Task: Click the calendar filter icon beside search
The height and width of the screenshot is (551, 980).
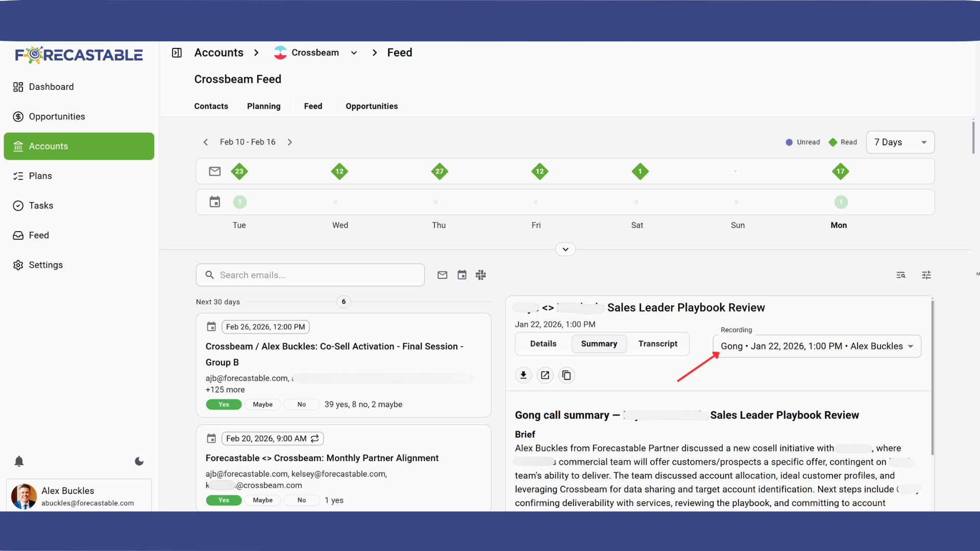Action: (461, 275)
